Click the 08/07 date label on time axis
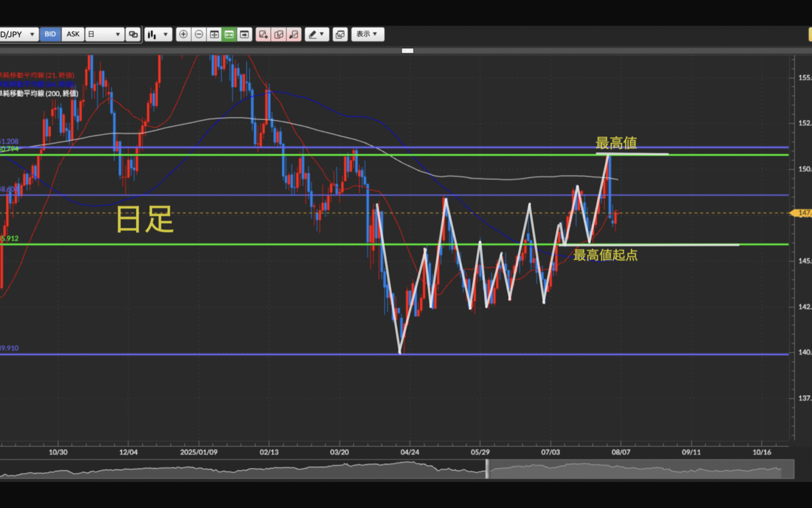 point(621,452)
